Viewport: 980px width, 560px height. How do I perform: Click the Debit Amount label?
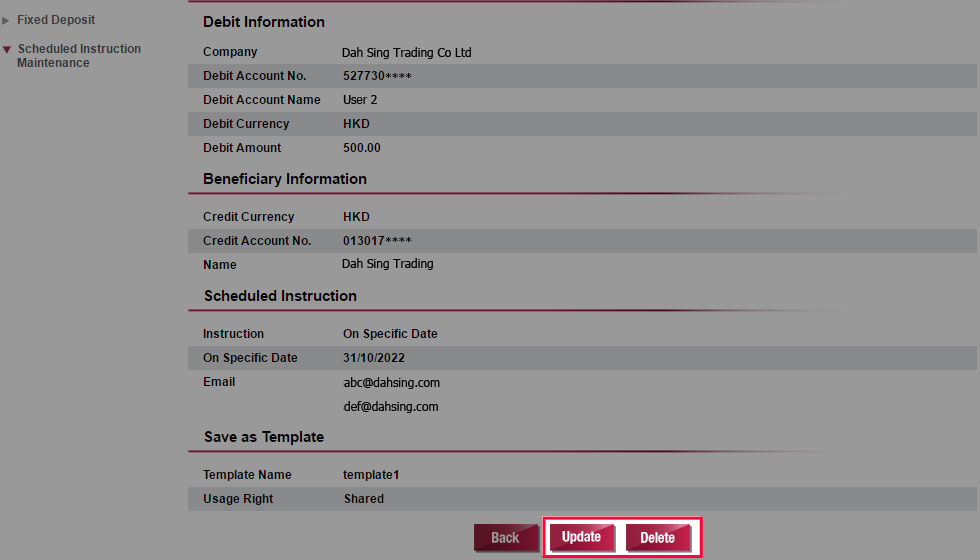(242, 148)
